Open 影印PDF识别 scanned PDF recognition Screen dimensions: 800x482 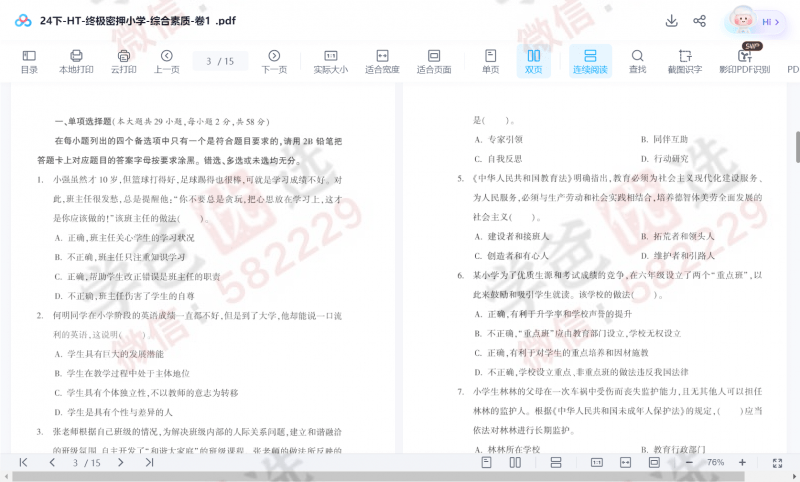point(744,62)
